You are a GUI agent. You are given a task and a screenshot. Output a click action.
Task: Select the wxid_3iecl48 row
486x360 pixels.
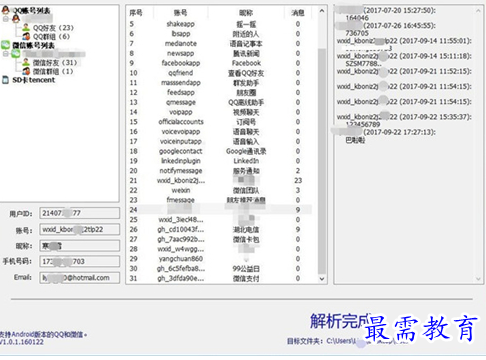click(x=220, y=219)
